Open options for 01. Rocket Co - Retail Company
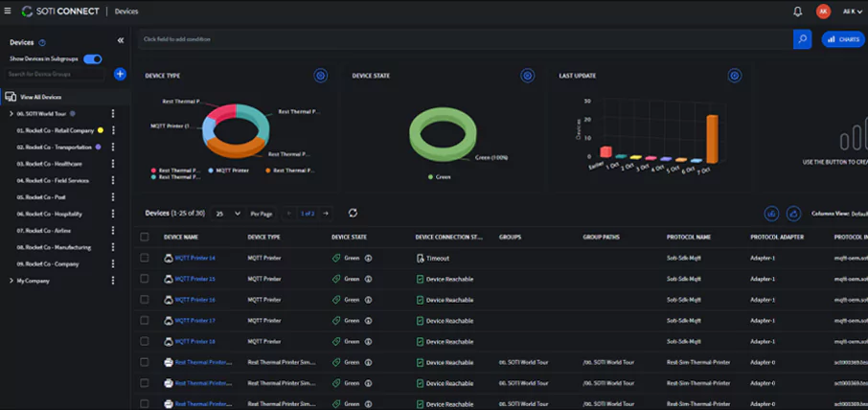This screenshot has height=410, width=868. pos(113,130)
